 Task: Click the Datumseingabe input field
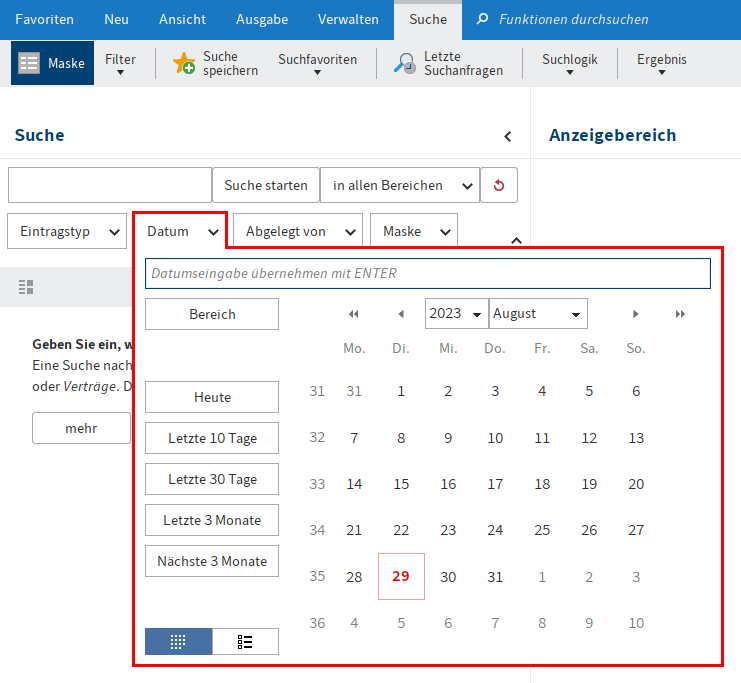pyautogui.click(x=427, y=273)
